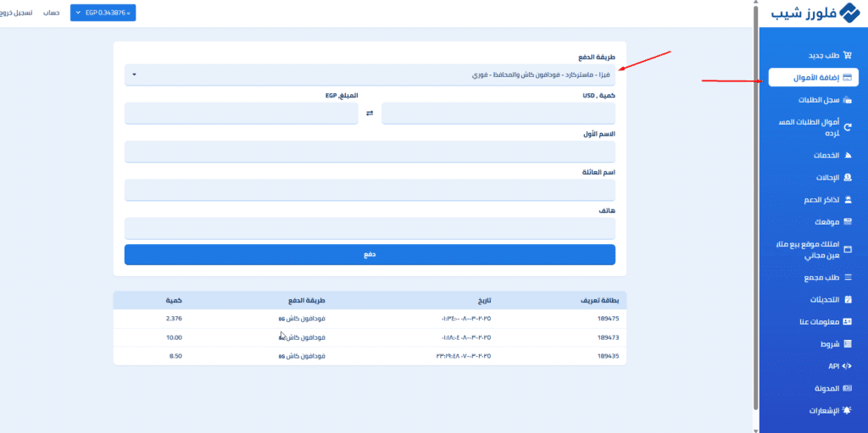
Task: Open the EGP 0.343876 balance dropdown
Action: (103, 14)
